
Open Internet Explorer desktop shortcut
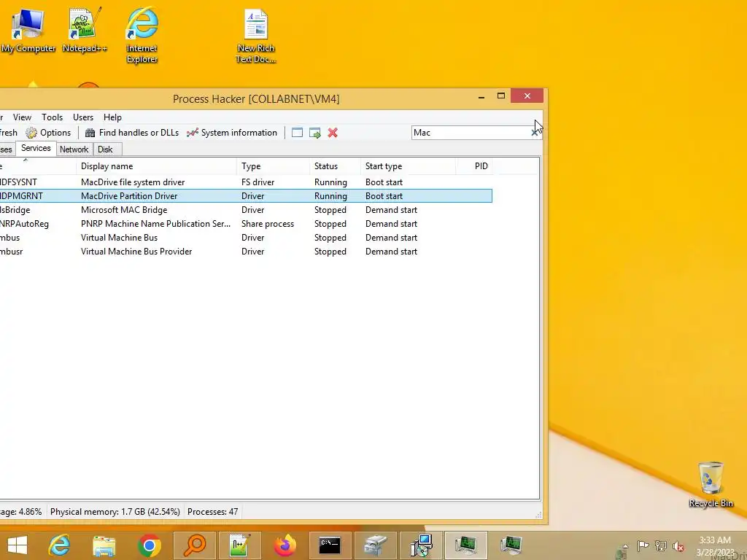(142, 36)
